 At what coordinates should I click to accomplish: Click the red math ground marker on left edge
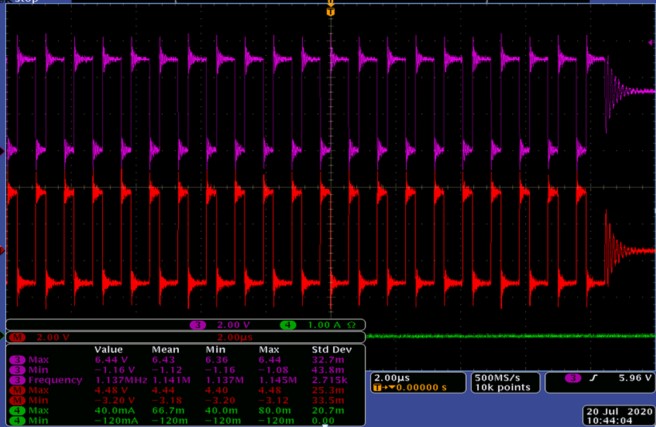tap(2, 250)
